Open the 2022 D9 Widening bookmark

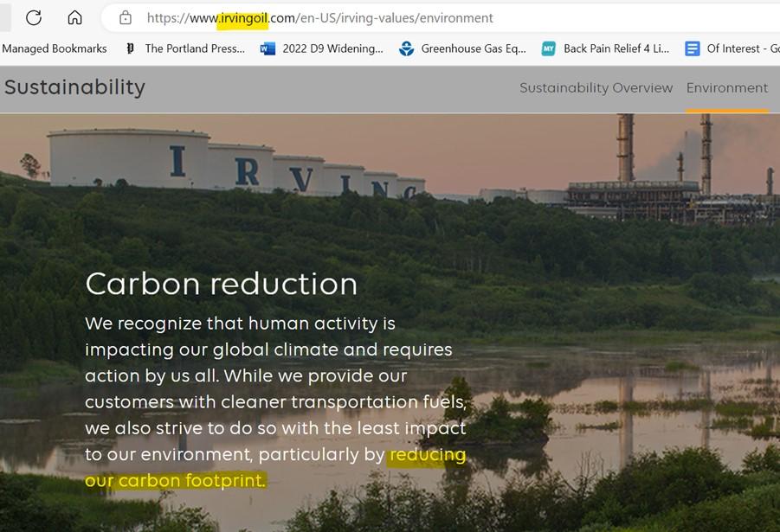(x=322, y=48)
